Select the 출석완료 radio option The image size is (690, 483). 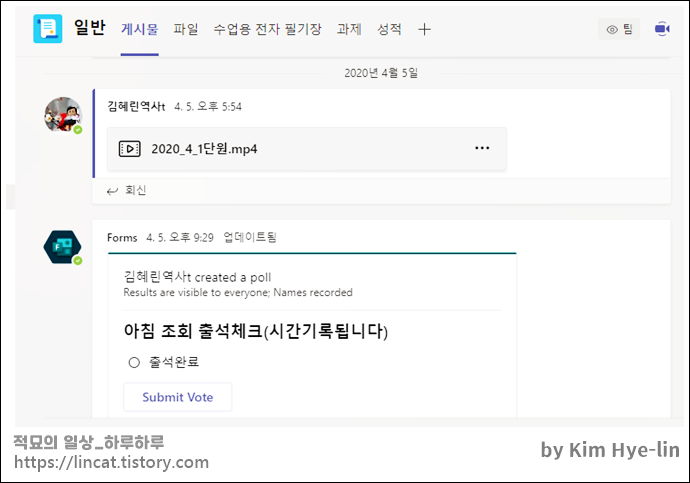point(134,362)
